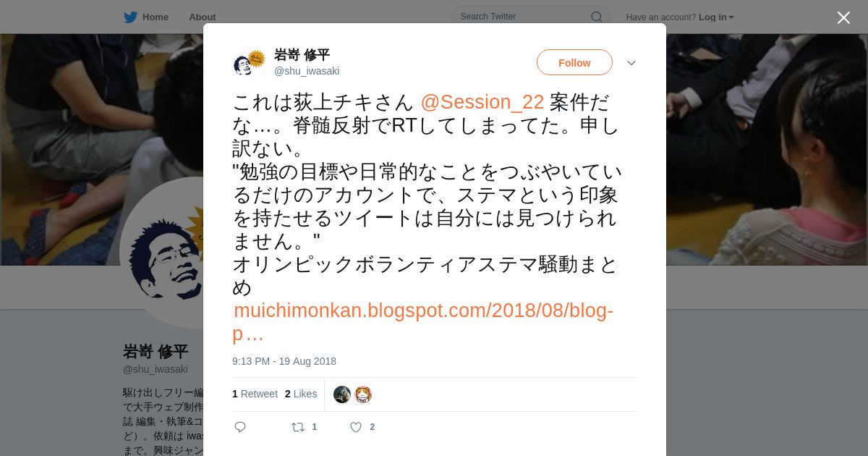Viewport: 868px width, 456px height.
Task: Open the 9:13 PM - 19 Aug 2018 timestamp
Action: [284, 361]
